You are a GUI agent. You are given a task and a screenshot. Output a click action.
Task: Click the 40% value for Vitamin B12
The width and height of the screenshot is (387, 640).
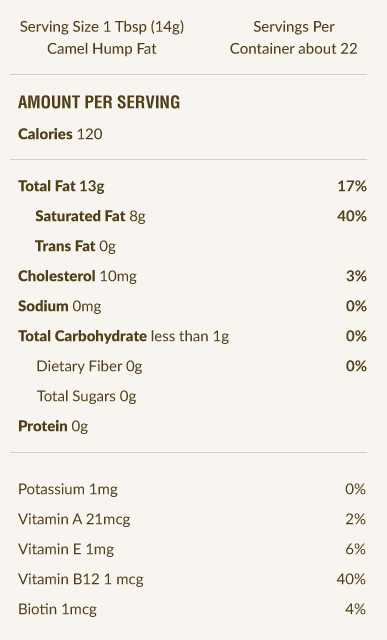(351, 579)
